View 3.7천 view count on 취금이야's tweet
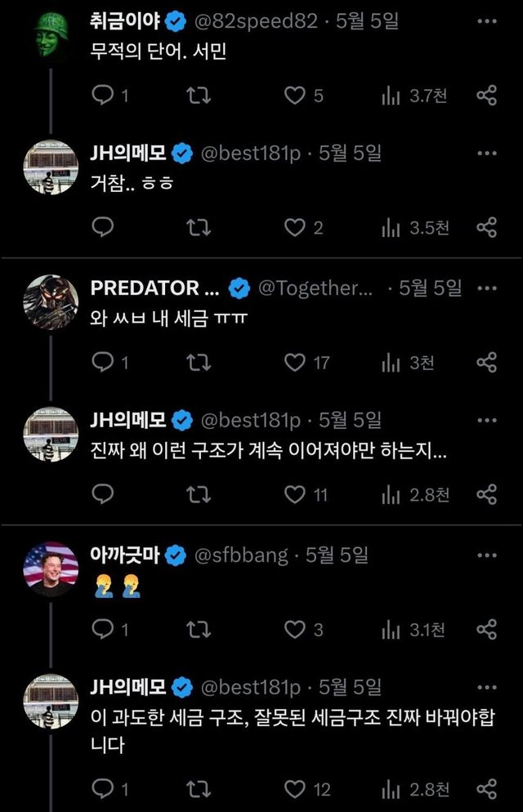Screen dimensions: 523x812 (x=415, y=96)
